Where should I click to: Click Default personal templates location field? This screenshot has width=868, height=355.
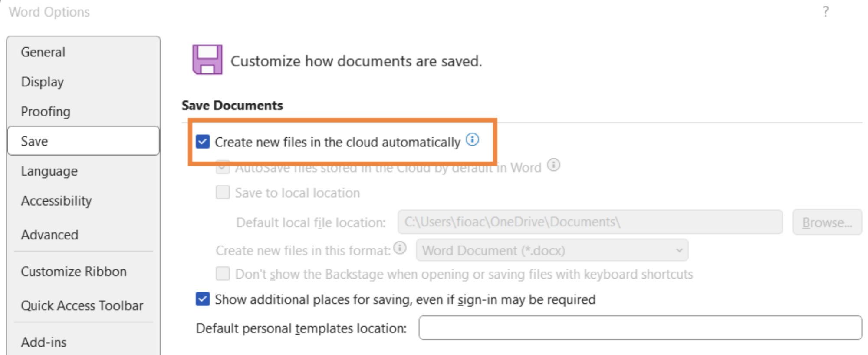point(640,328)
